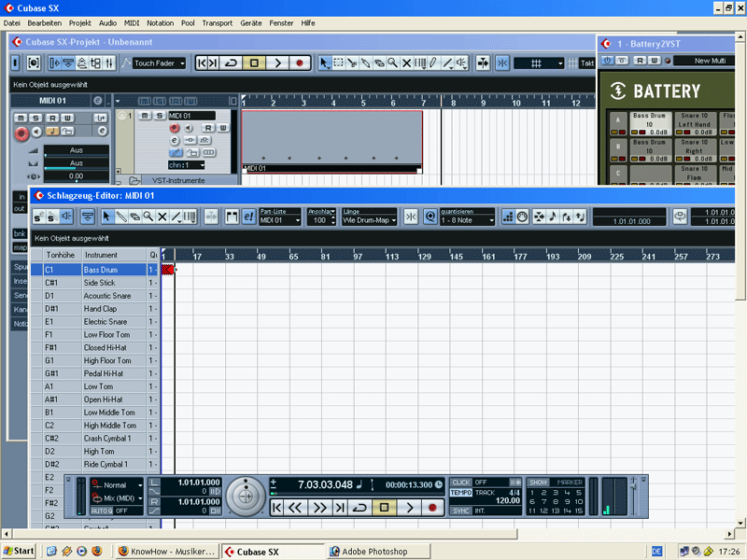This screenshot has width=747, height=560.
Task: Toggle cycle loop in project window toolbar
Action: point(231,63)
